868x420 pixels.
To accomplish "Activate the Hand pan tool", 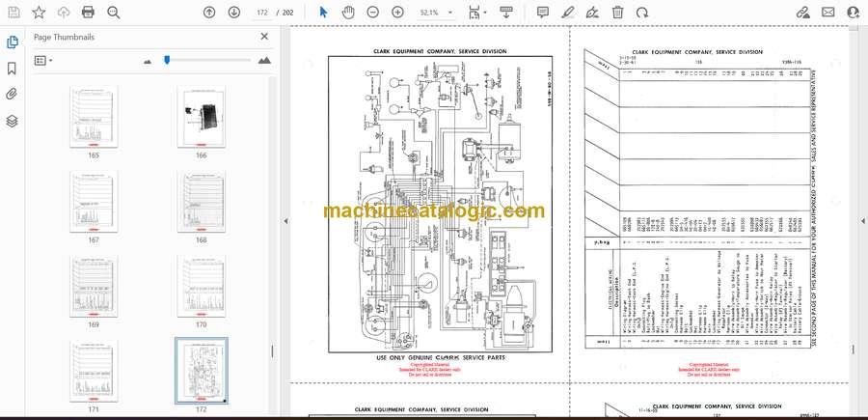I will coord(347,13).
